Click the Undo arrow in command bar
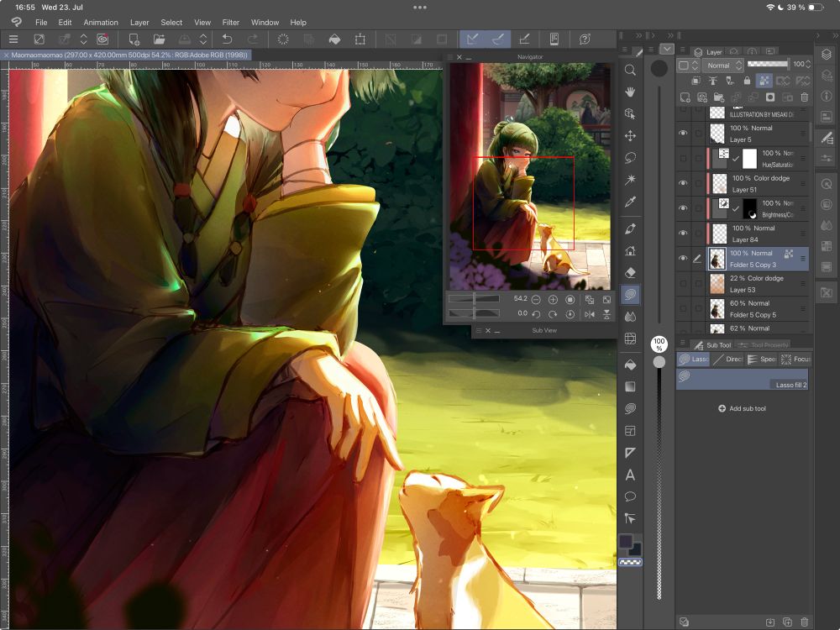The height and width of the screenshot is (630, 840). (x=227, y=39)
